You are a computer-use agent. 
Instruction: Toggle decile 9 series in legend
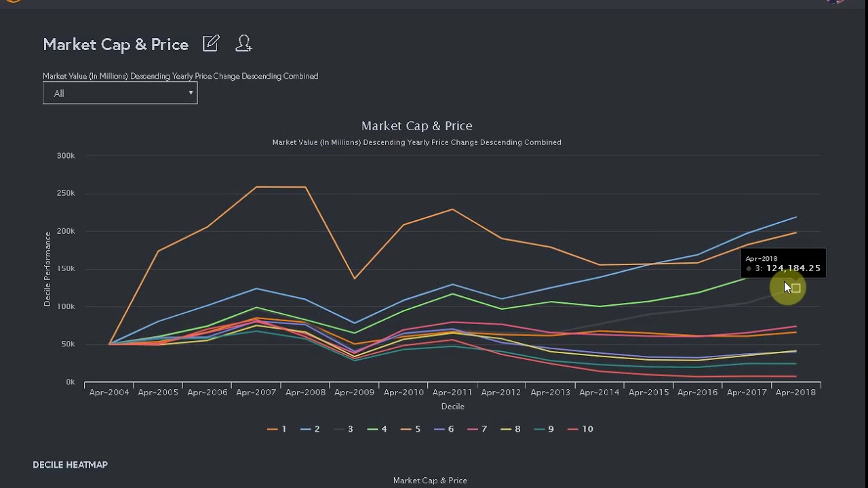point(544,429)
